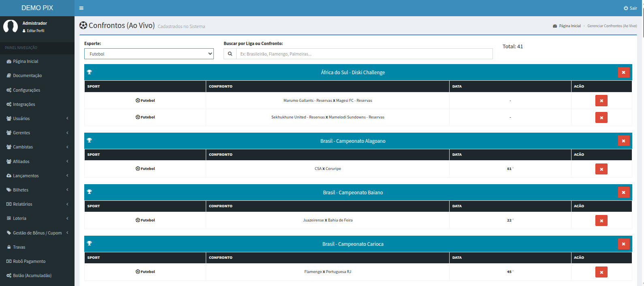Expand the Bilhetes sidebar submenu
Screen dimensions: 644x286
pos(37,190)
